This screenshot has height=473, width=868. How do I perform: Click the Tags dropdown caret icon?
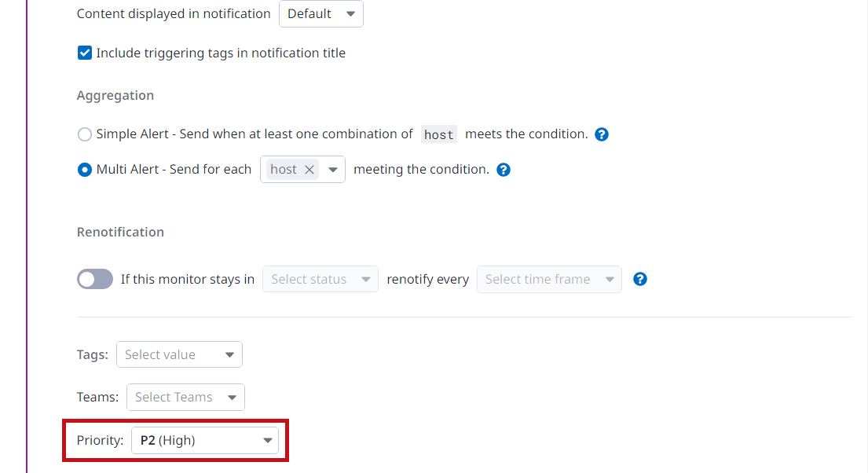[x=229, y=355]
